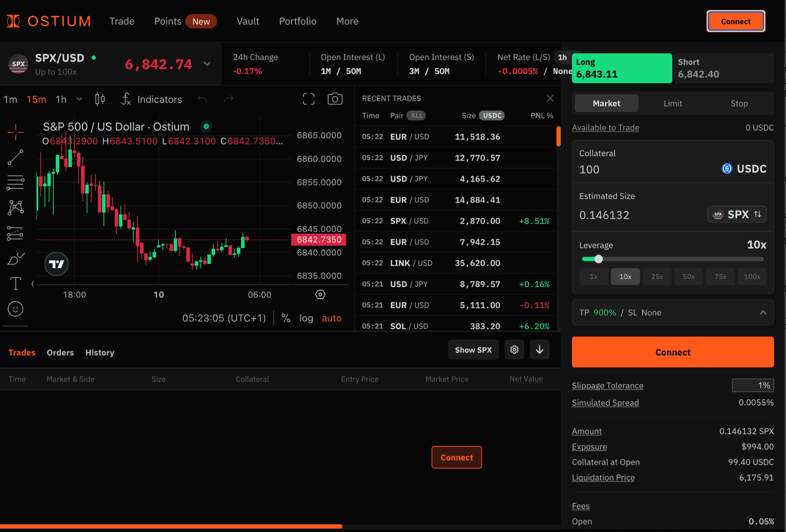The height and width of the screenshot is (532, 786).
Task: Select the trend line drawing tool
Action: 15,157
